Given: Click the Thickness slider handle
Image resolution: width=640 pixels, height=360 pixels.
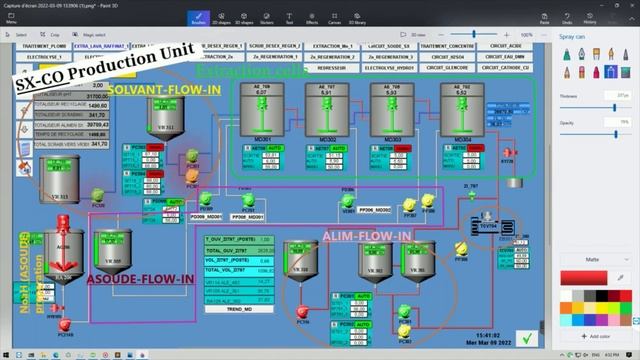Looking at the screenshot, I should click(614, 108).
